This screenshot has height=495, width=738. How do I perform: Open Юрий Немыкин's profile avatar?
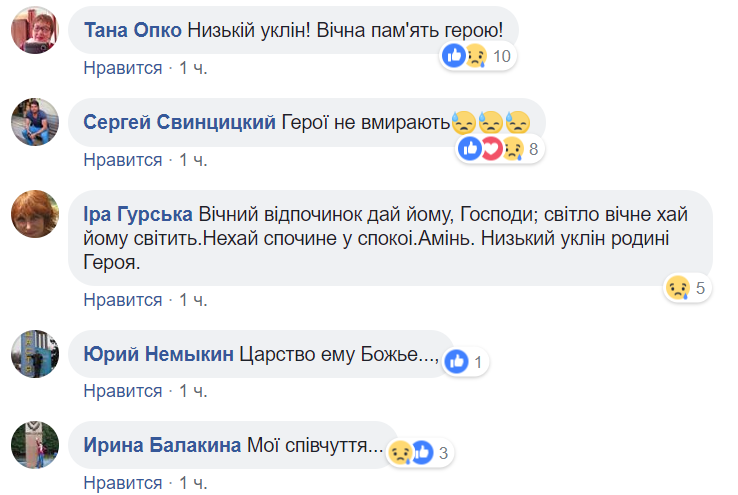pyautogui.click(x=31, y=352)
